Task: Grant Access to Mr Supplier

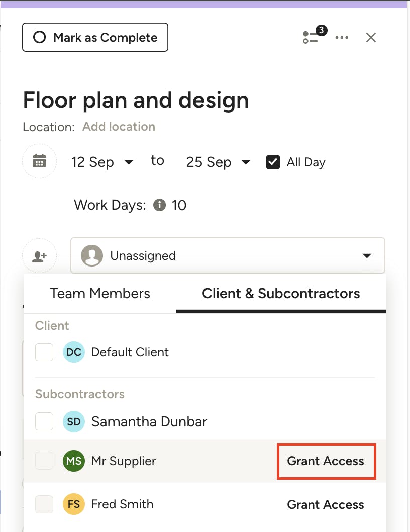Action: pyautogui.click(x=326, y=461)
